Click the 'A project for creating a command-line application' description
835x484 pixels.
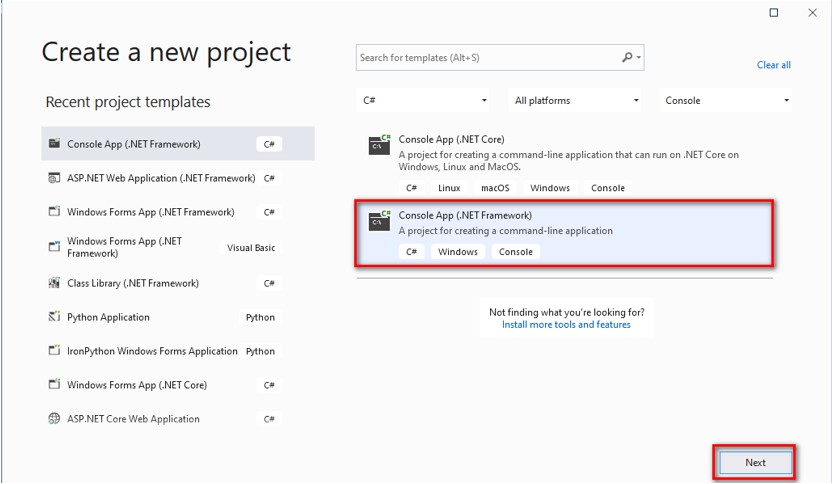[x=505, y=231]
